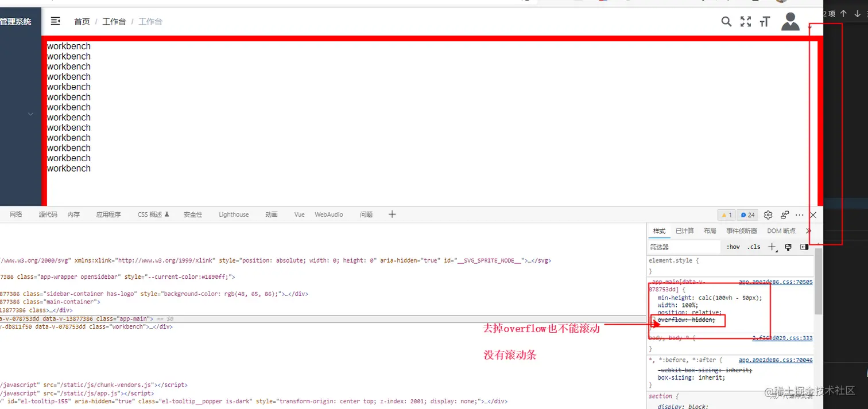868x409 pixels.
Task: Open app.a9e2de86.css:70046 source link
Action: [x=776, y=360]
